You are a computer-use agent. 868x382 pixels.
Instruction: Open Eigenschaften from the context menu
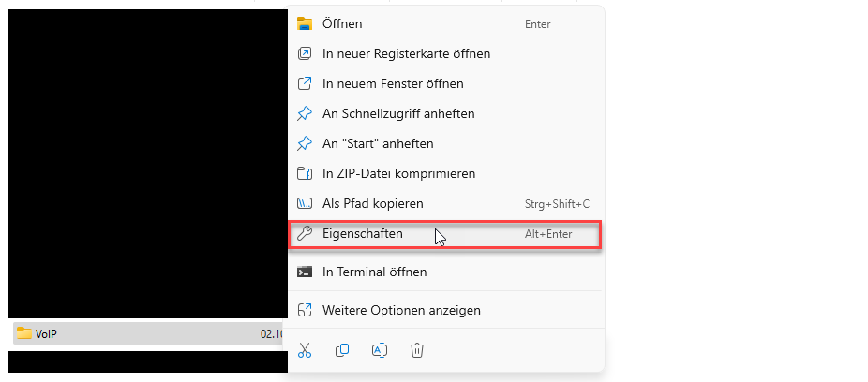pyautogui.click(x=445, y=234)
